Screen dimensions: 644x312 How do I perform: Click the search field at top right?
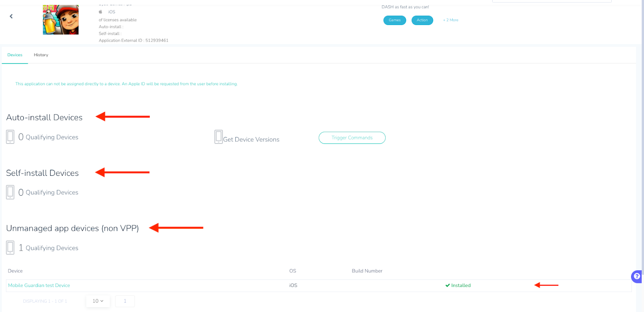(552, 1)
